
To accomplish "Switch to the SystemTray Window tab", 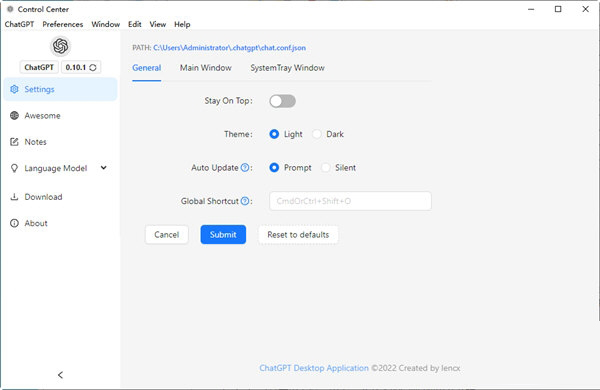I will click(x=287, y=68).
